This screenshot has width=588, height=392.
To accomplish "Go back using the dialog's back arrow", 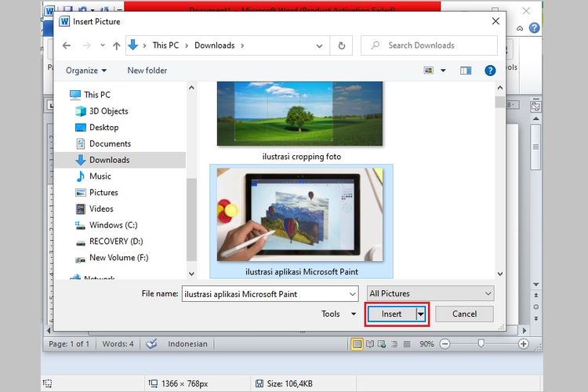I will (x=67, y=45).
